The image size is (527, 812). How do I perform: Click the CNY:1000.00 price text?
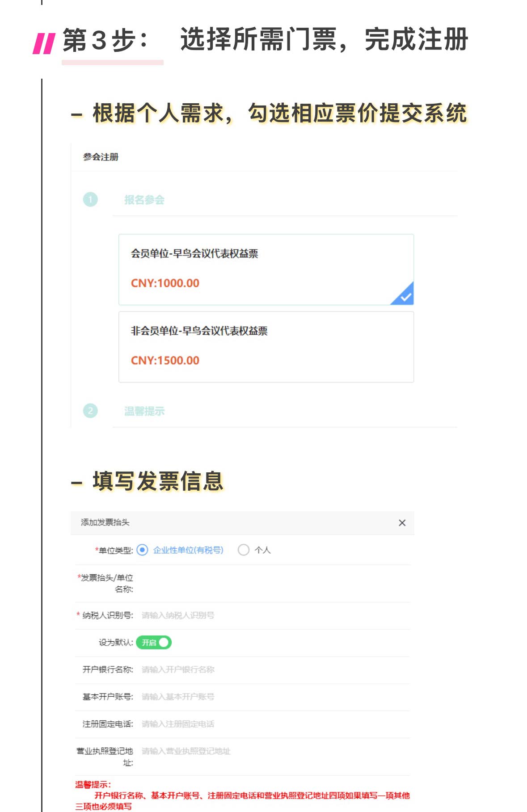[x=165, y=283]
